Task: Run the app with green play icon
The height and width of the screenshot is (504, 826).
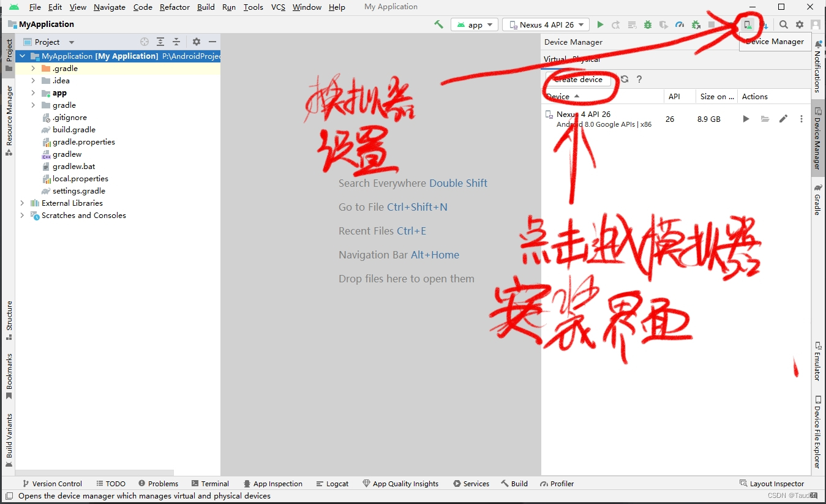Action: (600, 24)
